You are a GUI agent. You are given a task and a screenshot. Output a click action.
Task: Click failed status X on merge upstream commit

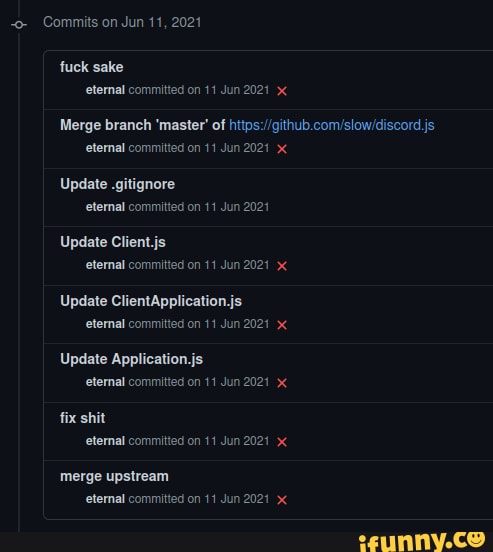[x=282, y=500]
